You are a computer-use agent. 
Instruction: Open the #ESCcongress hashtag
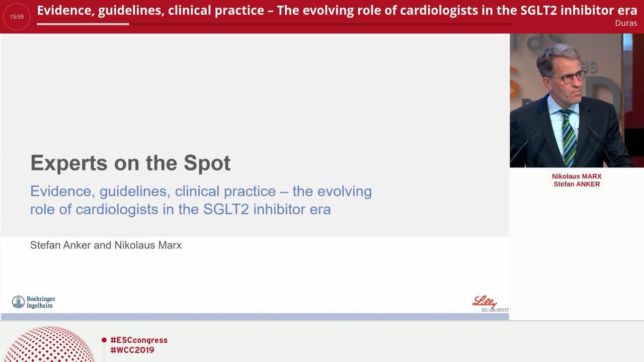[x=139, y=340]
